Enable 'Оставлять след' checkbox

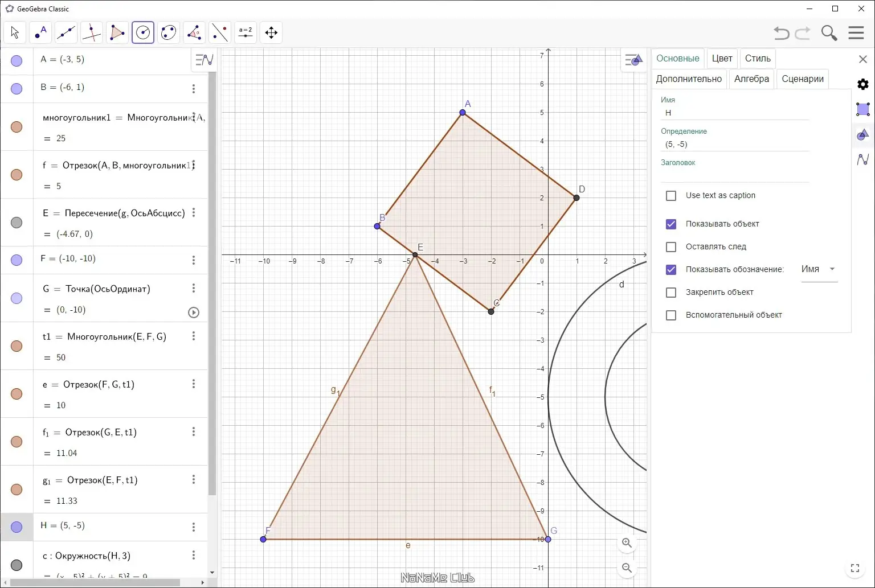pos(671,247)
